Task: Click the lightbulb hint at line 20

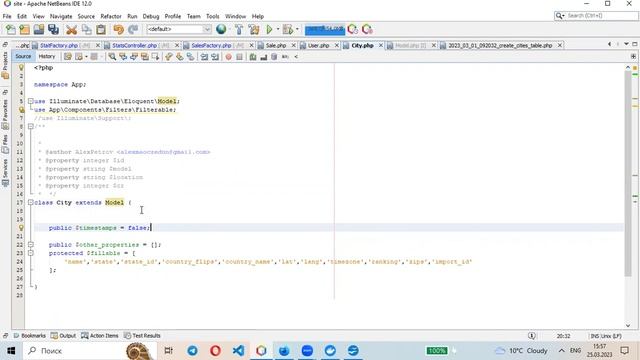Action: (x=21, y=228)
